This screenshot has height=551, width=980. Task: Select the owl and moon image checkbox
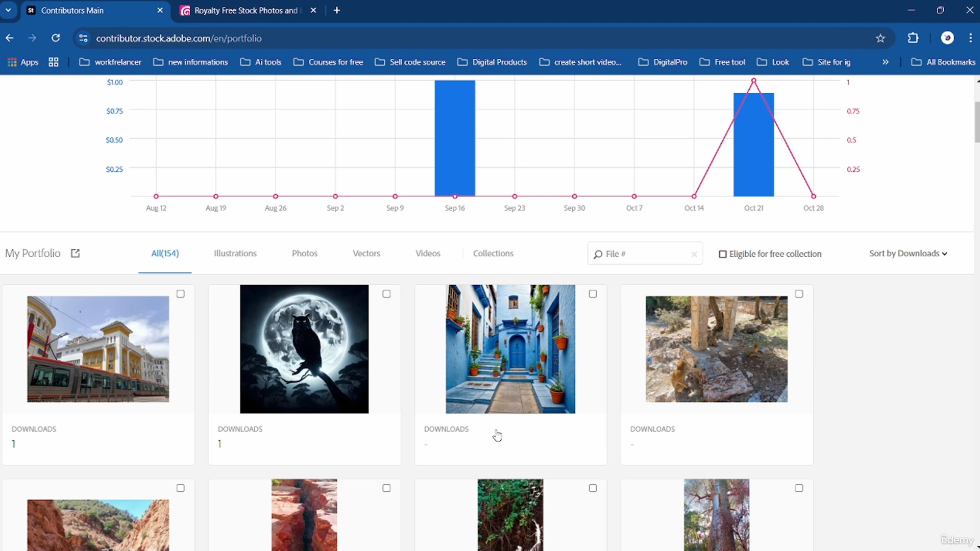pos(386,294)
